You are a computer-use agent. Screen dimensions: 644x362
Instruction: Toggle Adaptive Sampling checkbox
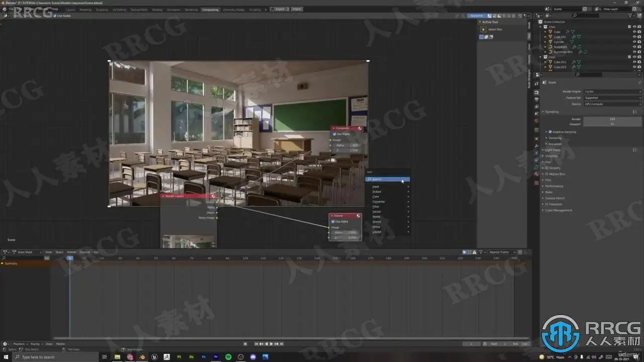point(550,132)
